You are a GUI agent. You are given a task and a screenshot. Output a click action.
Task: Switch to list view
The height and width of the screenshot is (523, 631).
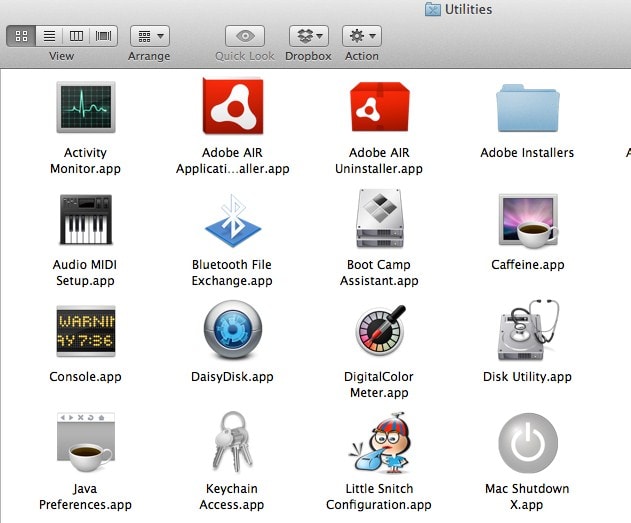point(49,36)
